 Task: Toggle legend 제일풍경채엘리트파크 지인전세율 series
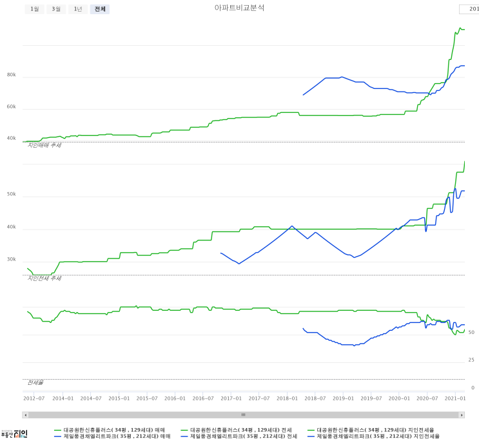373,436
